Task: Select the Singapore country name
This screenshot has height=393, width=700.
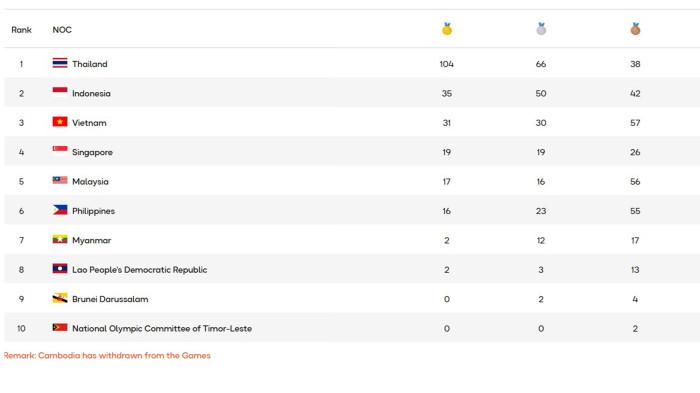Action: [x=92, y=152]
